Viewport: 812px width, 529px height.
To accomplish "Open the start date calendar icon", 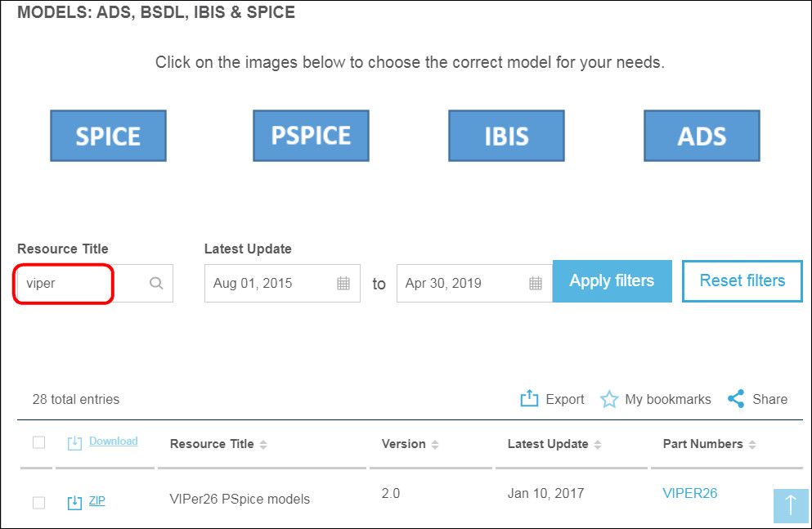I will point(343,283).
